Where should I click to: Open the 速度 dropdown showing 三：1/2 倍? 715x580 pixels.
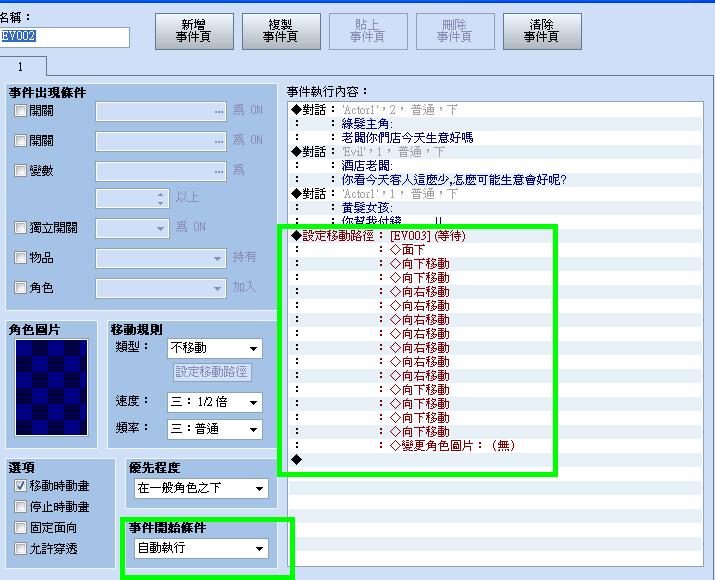tap(215, 402)
